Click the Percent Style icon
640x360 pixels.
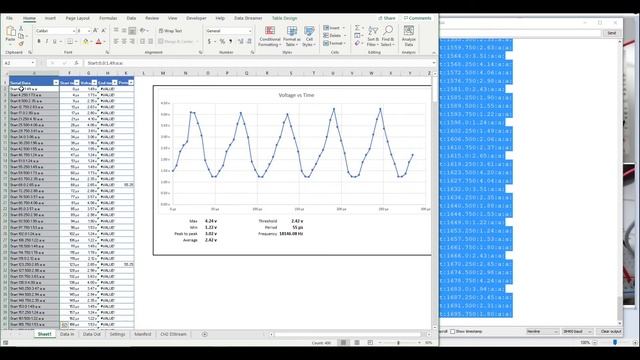(x=222, y=42)
